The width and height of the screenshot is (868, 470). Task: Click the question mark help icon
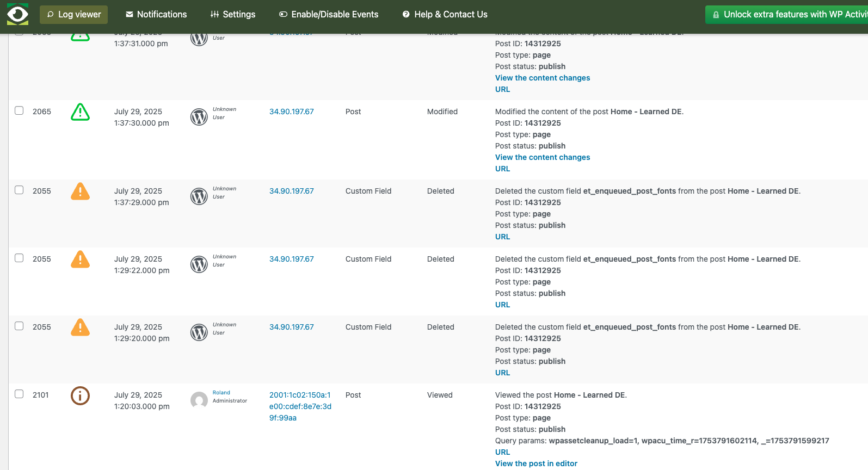406,15
